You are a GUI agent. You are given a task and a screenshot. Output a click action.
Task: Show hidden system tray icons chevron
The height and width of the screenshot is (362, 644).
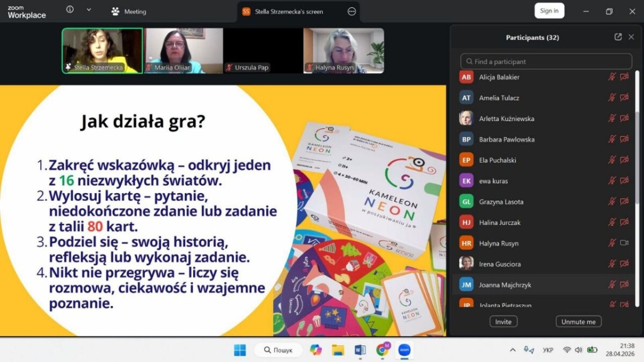[x=513, y=350]
